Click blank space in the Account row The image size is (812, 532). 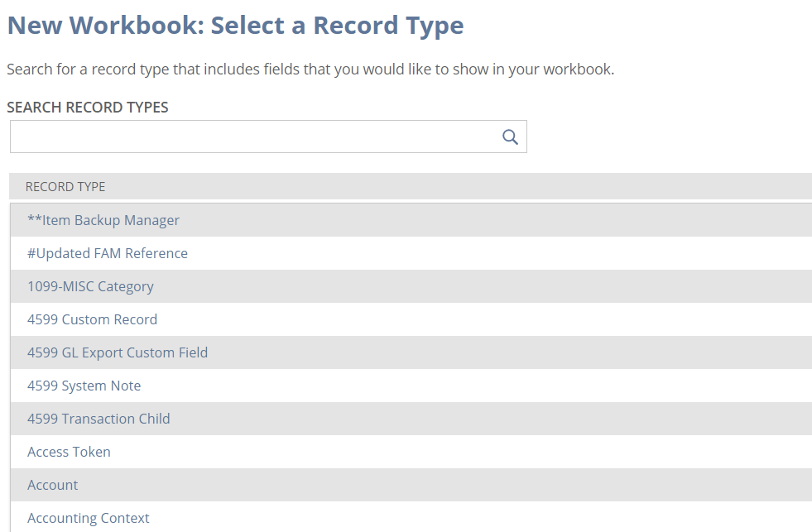click(497, 485)
